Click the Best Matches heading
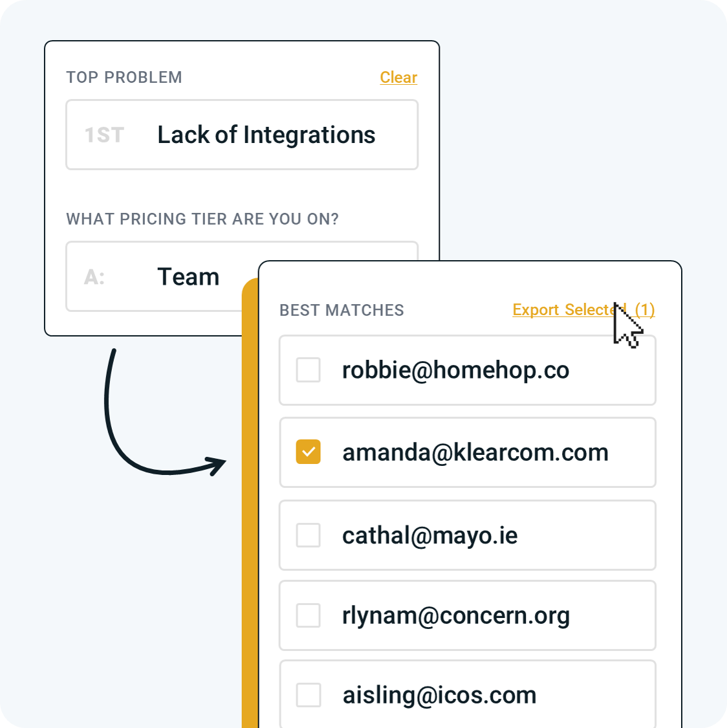 click(x=342, y=310)
